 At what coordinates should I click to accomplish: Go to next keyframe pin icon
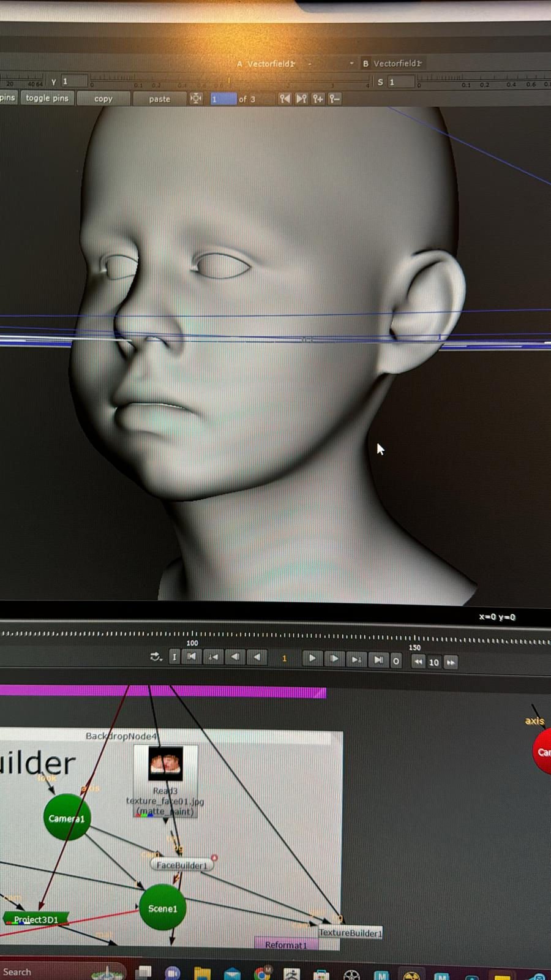click(301, 99)
